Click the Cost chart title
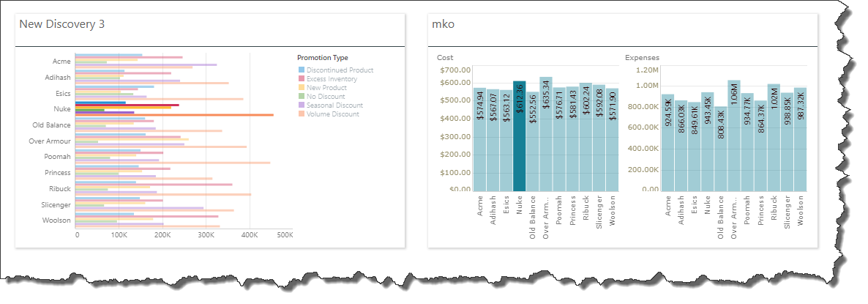Viewport: 868px width, 304px height. [444, 57]
